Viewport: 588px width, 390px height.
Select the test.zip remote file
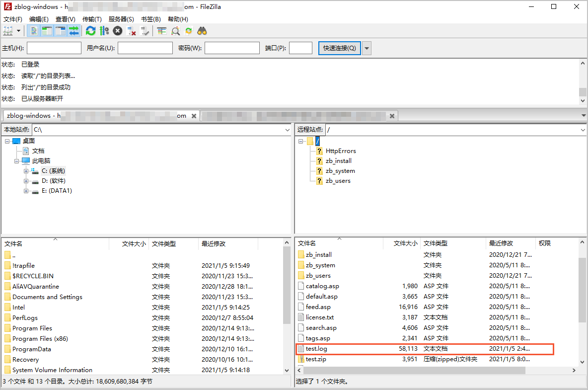(437, 359)
